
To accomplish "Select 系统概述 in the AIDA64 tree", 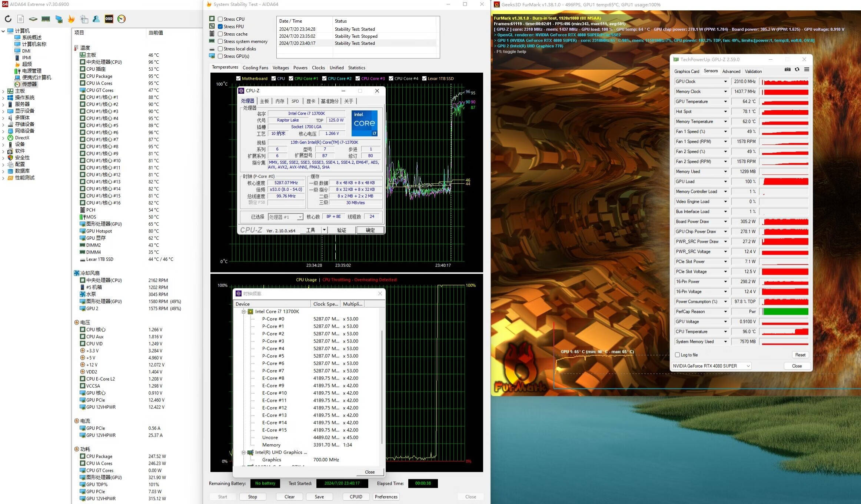I will [31, 37].
